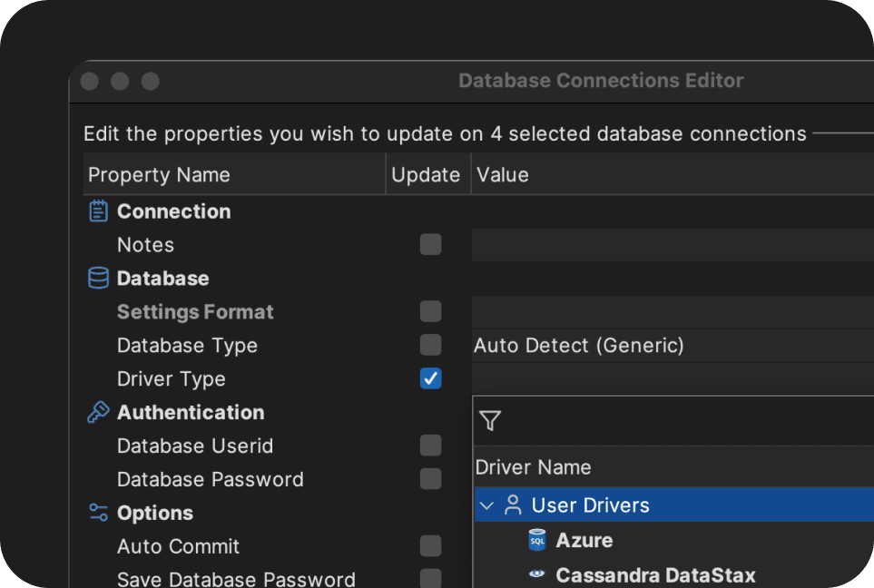The height and width of the screenshot is (588, 874).
Task: Select the Azure driver entry
Action: pyautogui.click(x=584, y=541)
